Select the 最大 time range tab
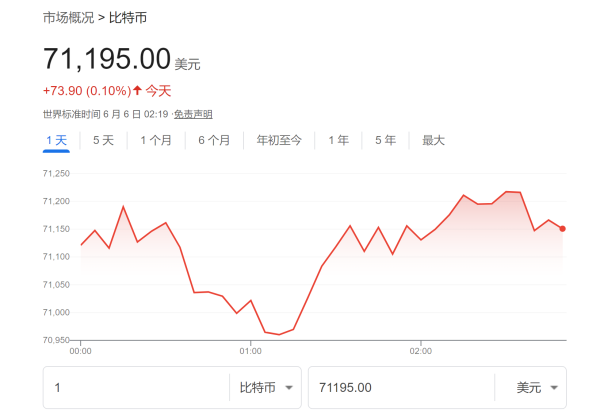Image resolution: width=600 pixels, height=416 pixels. [x=433, y=140]
